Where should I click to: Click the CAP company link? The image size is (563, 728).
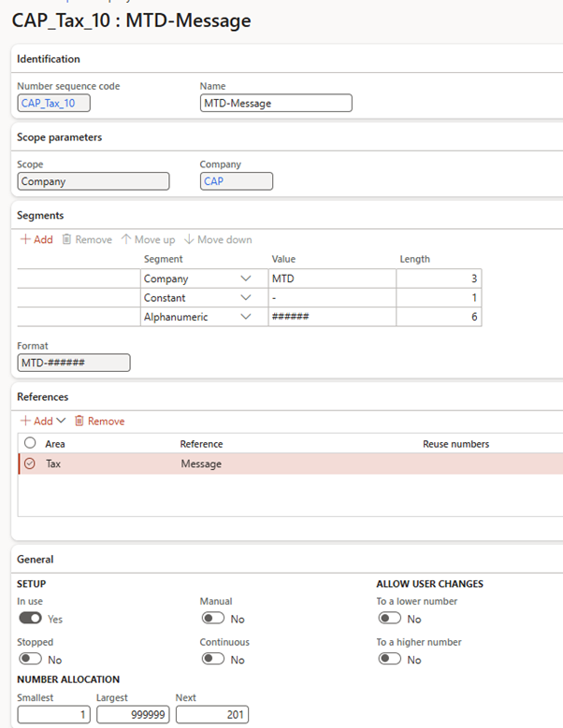[213, 181]
